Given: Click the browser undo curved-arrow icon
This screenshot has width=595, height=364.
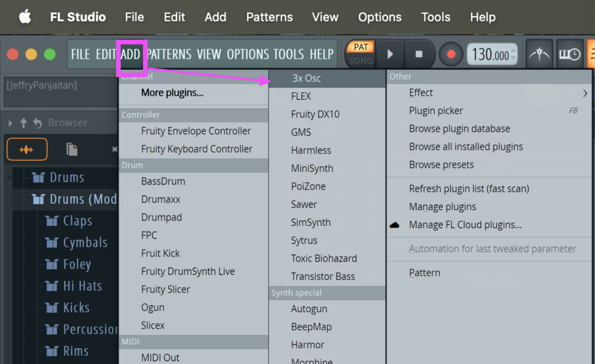Looking at the screenshot, I should coord(37,123).
